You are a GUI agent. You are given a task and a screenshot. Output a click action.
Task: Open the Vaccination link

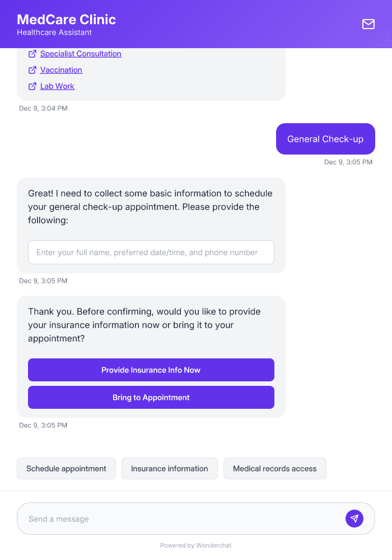(x=61, y=70)
